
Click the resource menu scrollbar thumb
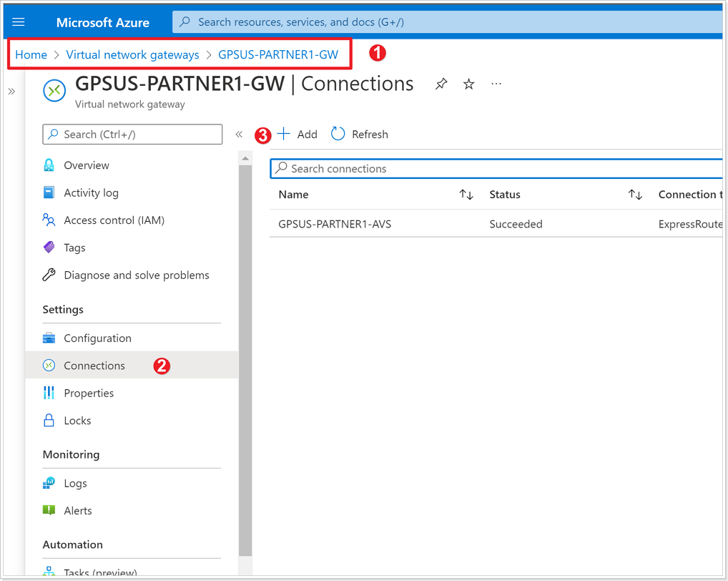point(245,361)
